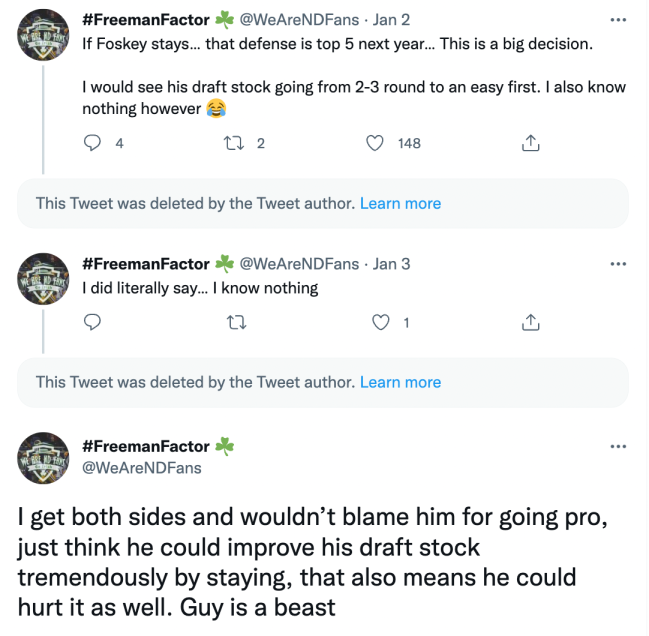This screenshot has height=636, width=649.
Task: Click the profile avatar on the Jan 2 tweet
Action: click(43, 39)
